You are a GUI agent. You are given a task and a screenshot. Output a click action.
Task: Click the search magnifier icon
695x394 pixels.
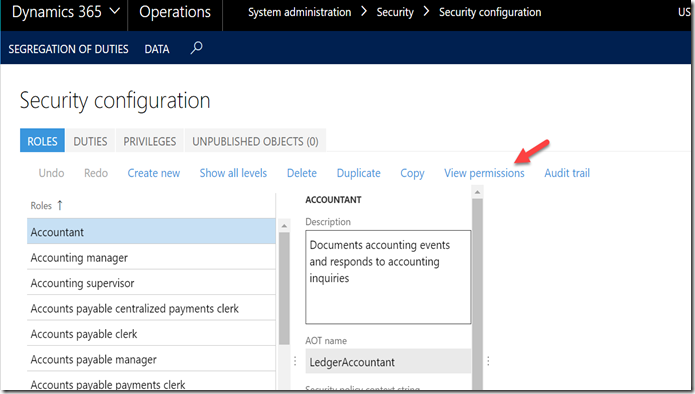coord(196,48)
